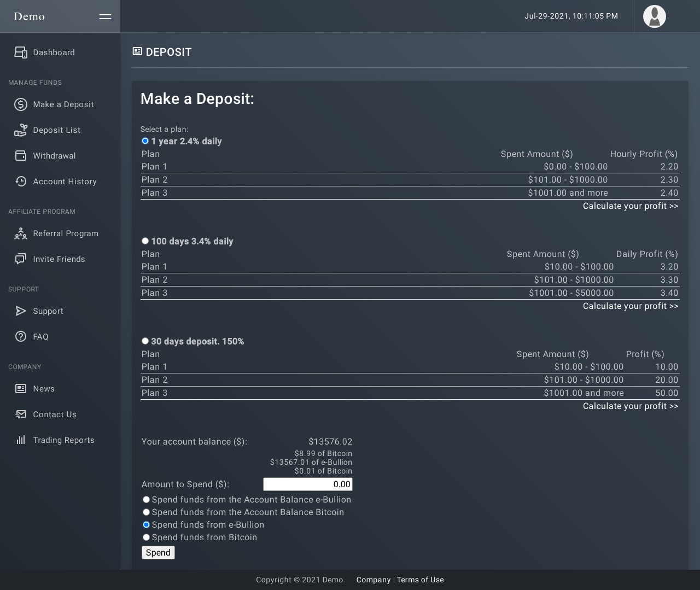Select the 30 days deposit 150% plan
Viewport: 700px width, 590px height.
145,341
